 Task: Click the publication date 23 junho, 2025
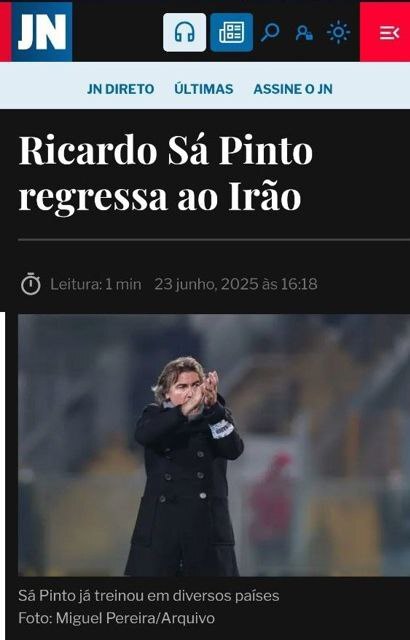pyautogui.click(x=206, y=284)
